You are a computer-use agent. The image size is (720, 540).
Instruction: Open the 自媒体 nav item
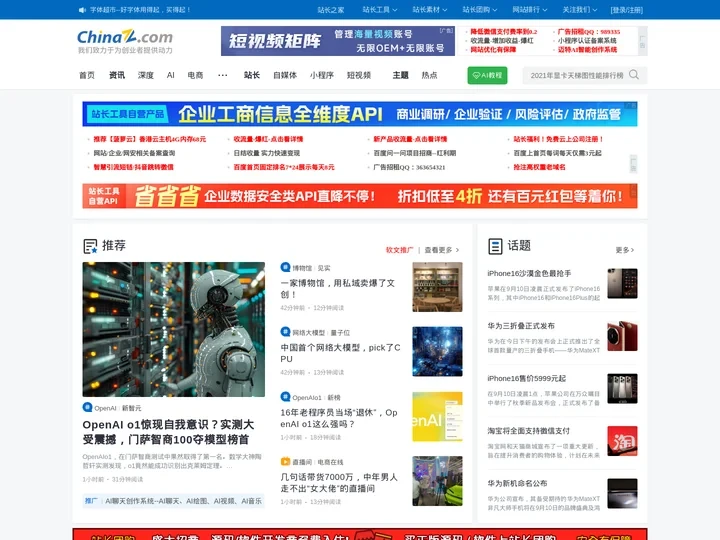(x=285, y=75)
